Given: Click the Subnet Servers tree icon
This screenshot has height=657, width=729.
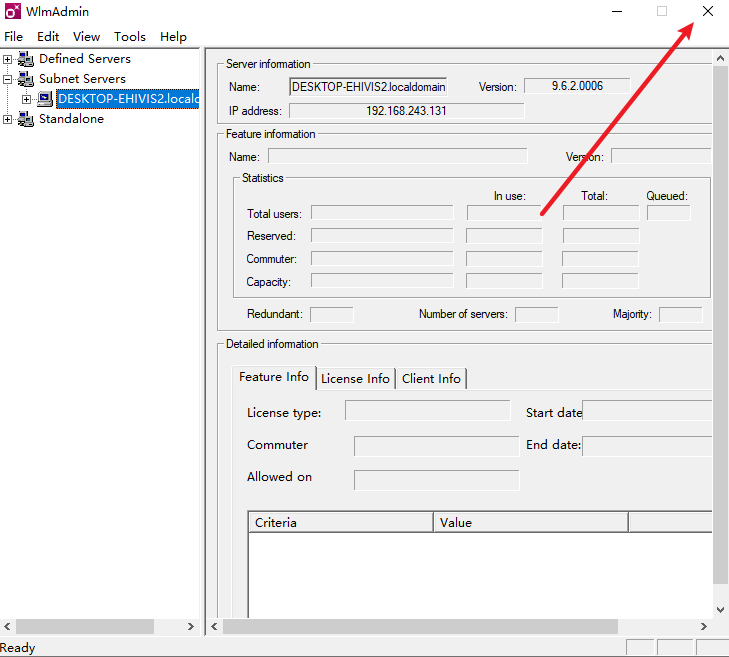Looking at the screenshot, I should (25, 79).
